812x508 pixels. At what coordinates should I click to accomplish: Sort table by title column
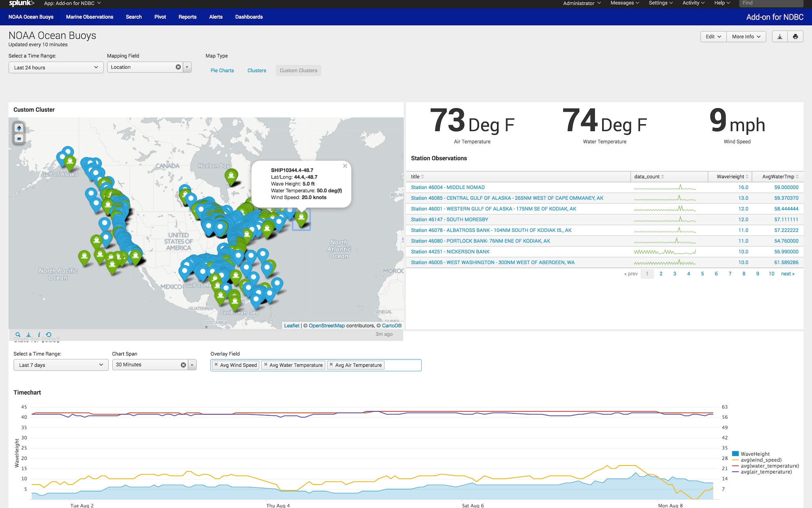(x=417, y=177)
